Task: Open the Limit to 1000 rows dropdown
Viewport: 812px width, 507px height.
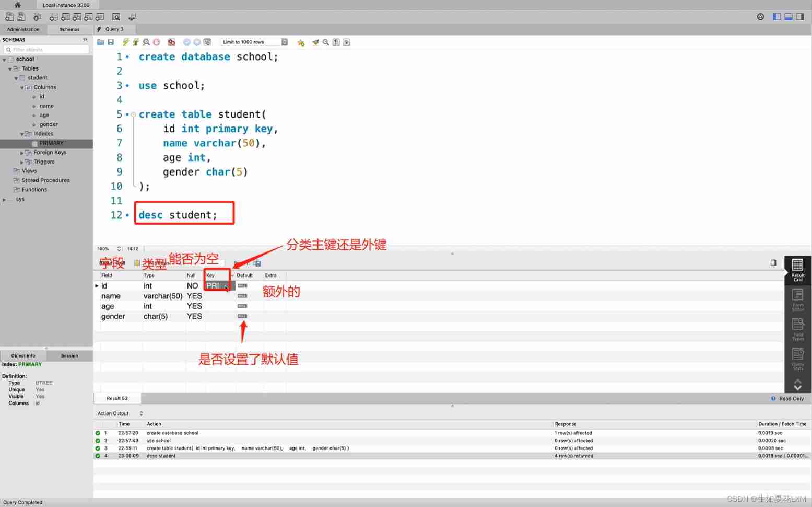Action: (x=254, y=42)
